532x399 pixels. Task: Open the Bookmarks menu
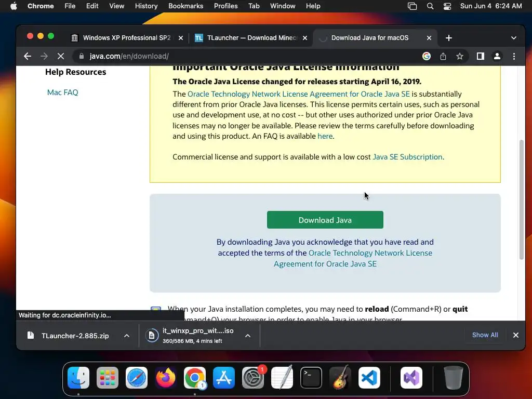(185, 6)
